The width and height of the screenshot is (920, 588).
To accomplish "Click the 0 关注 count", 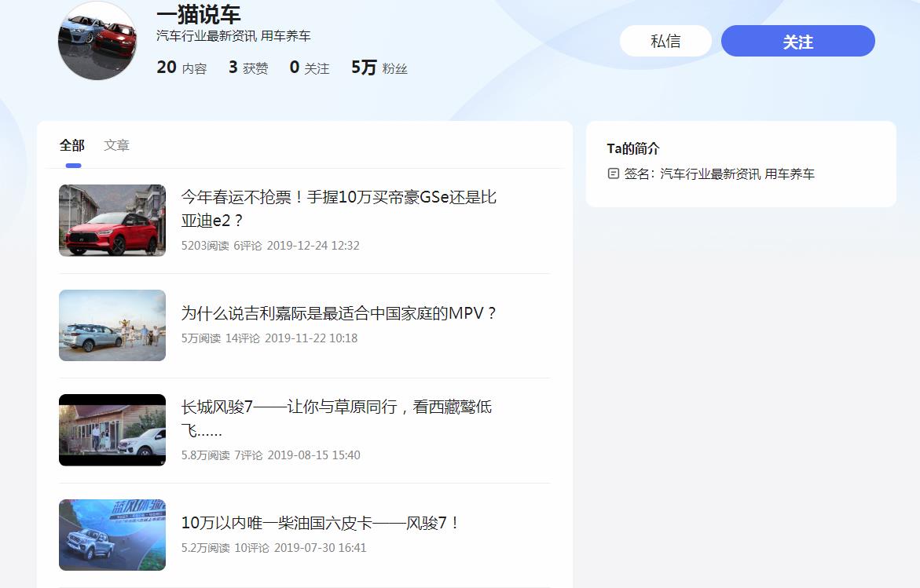I will point(310,68).
